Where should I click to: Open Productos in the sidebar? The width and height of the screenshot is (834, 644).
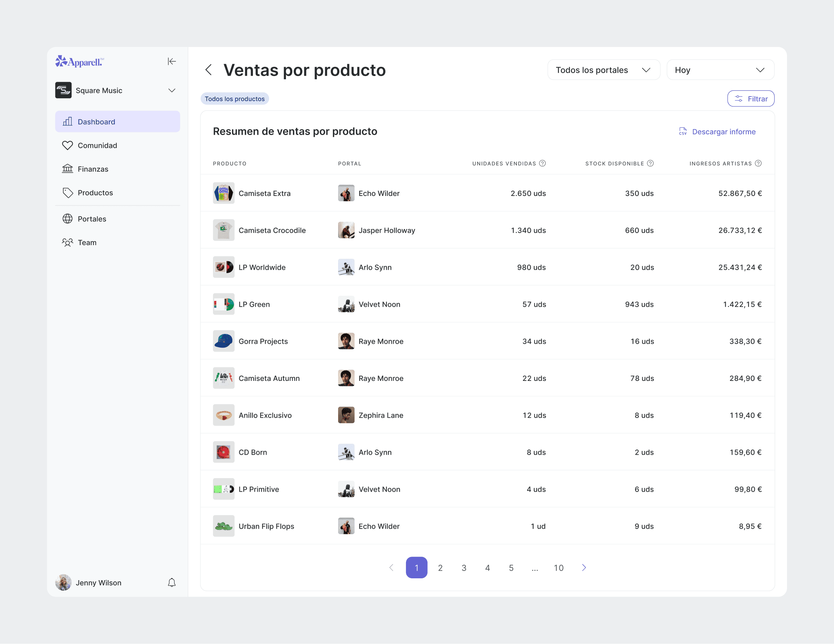coord(95,193)
